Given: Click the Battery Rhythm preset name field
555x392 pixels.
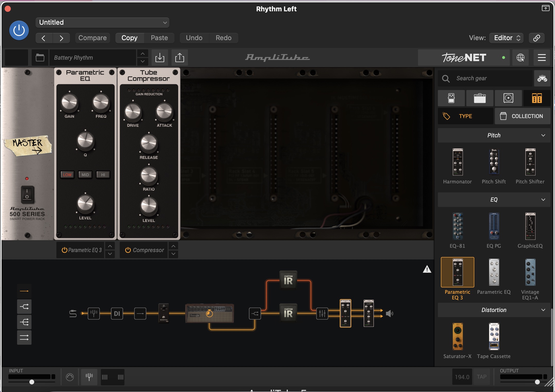Looking at the screenshot, I should [x=93, y=58].
